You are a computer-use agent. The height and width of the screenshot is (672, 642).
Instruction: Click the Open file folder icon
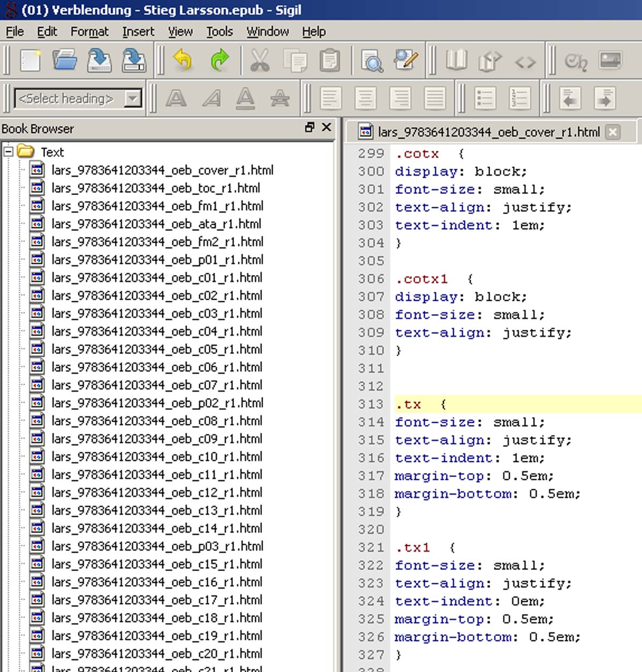pyautogui.click(x=64, y=60)
